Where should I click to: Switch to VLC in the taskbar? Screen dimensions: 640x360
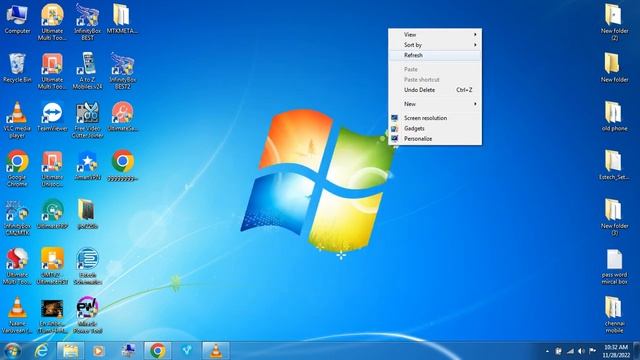(x=216, y=351)
